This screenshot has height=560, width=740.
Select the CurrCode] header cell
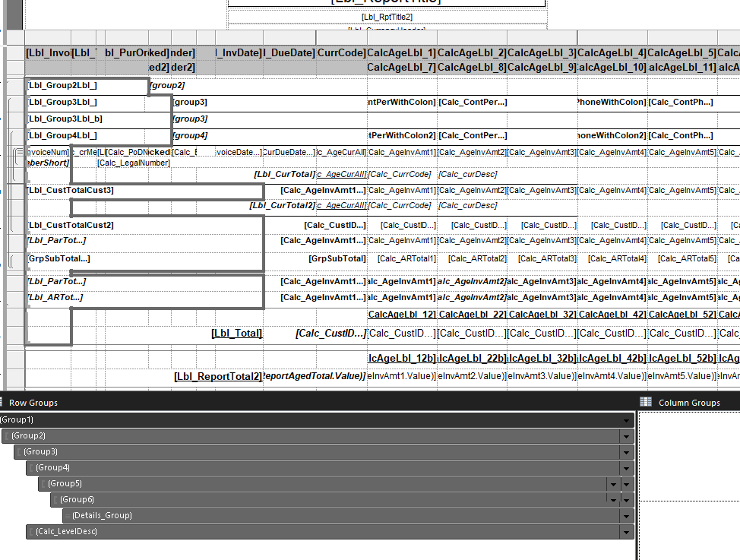342,53
